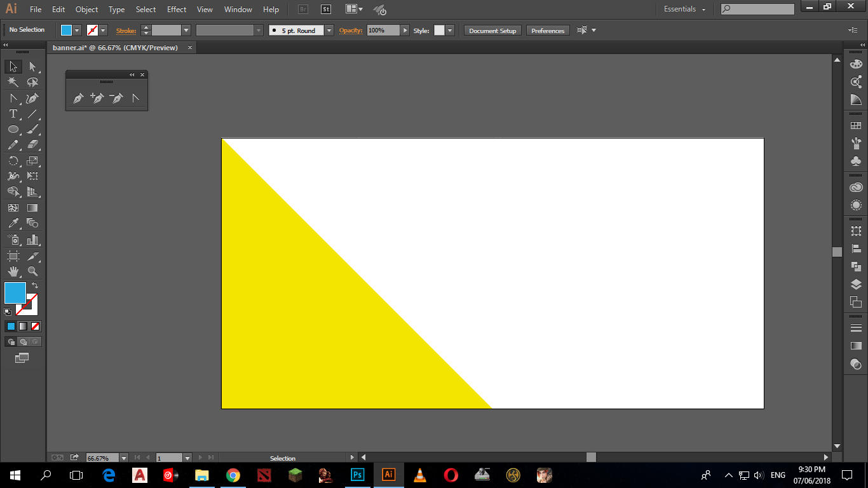868x488 pixels.
Task: Select the Artboard tool
Action: click(13, 256)
